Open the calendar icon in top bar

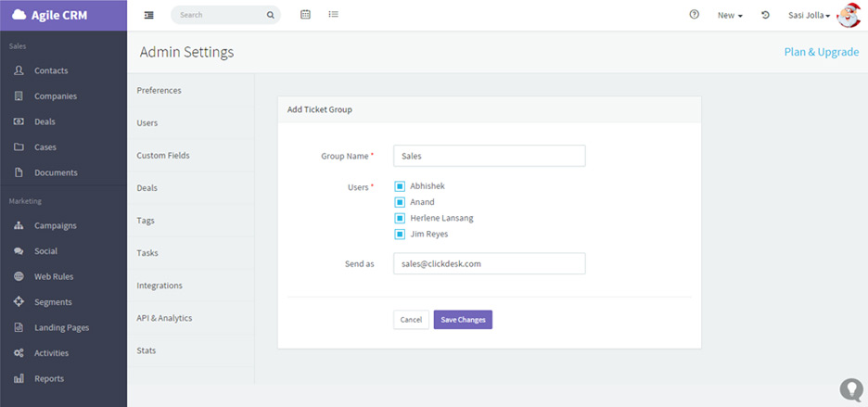305,15
